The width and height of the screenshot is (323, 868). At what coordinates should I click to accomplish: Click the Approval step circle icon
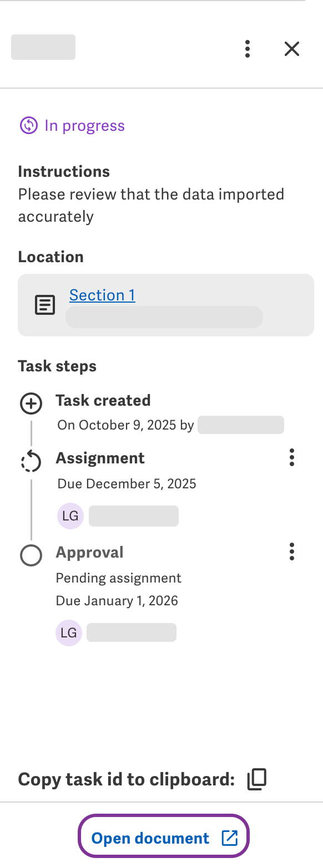tap(31, 555)
